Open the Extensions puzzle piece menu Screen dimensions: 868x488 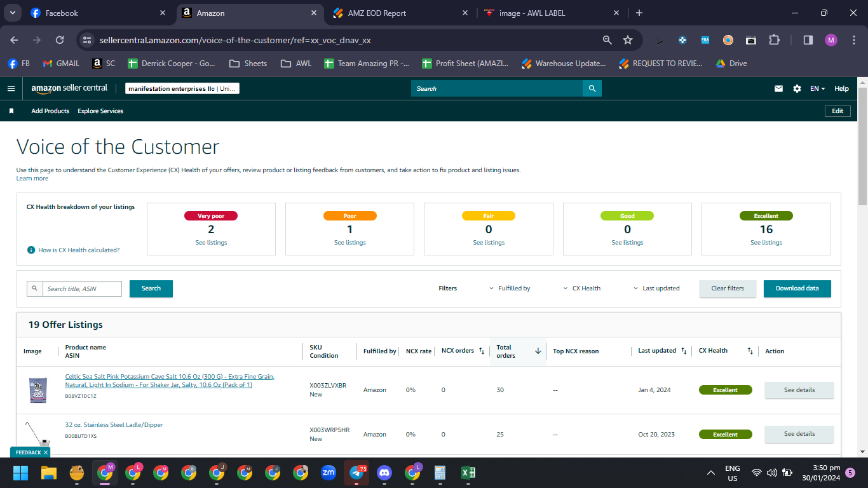click(x=774, y=40)
